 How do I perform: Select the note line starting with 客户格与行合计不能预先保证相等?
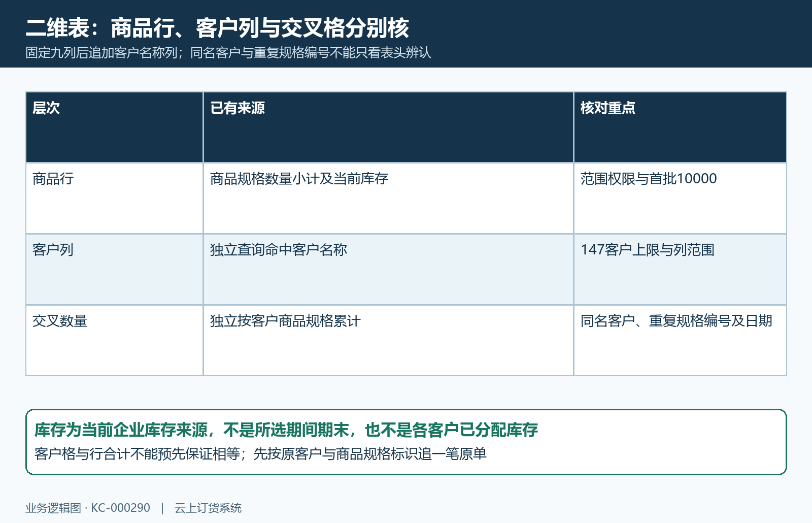click(x=261, y=453)
